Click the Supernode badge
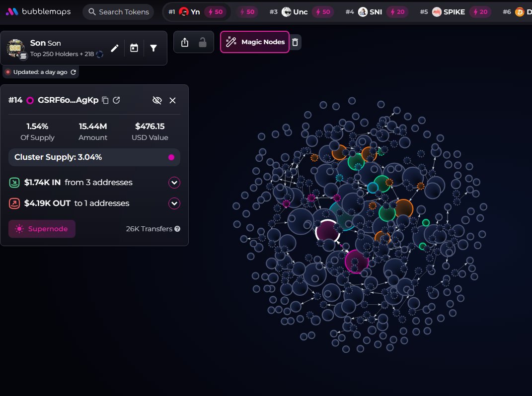Screen dimensions: 532x396 click(42, 229)
